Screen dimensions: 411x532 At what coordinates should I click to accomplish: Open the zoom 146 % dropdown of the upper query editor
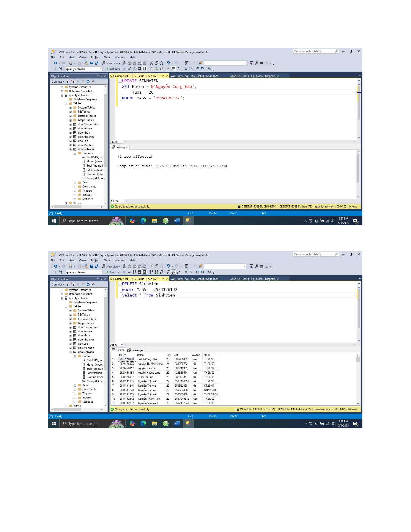point(122,142)
